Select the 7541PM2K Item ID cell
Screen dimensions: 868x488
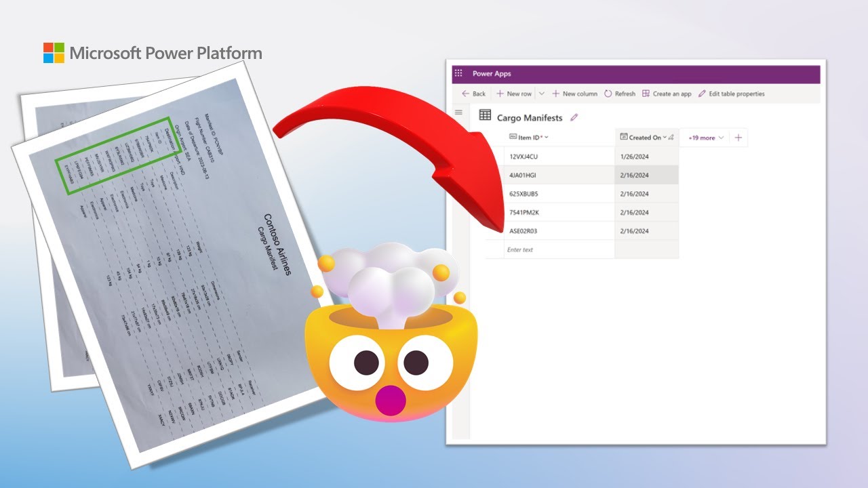point(559,212)
